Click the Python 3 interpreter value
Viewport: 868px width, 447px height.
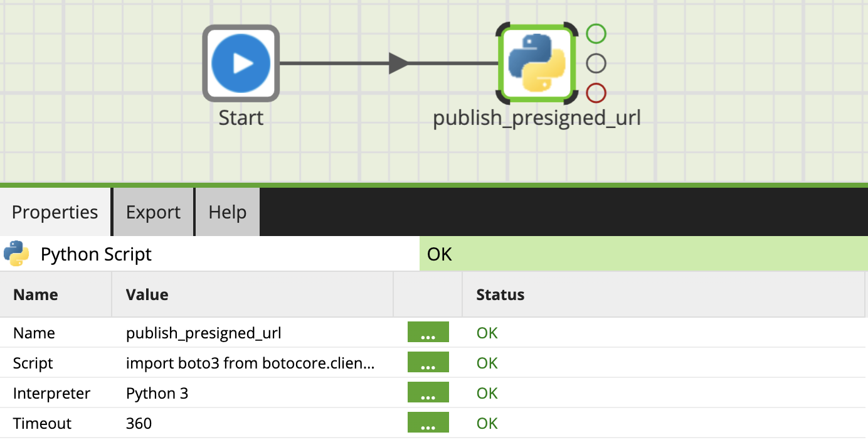[x=157, y=393]
